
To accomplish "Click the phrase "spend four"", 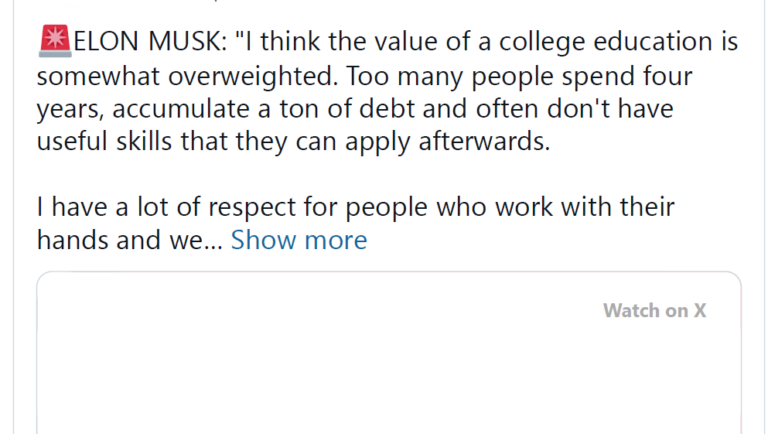I will click(627, 76).
